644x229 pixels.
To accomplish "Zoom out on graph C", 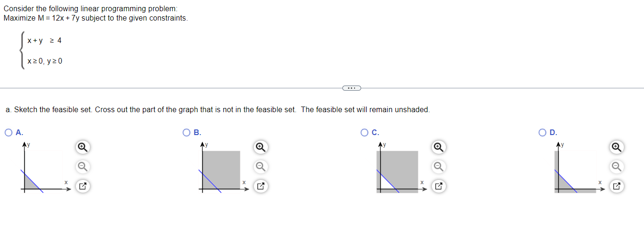I will 438,166.
